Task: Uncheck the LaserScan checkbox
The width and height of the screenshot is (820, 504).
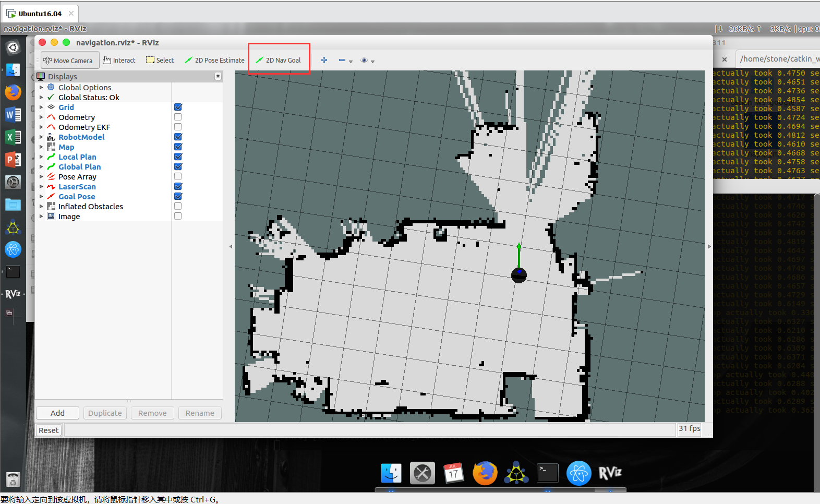Action: point(178,186)
